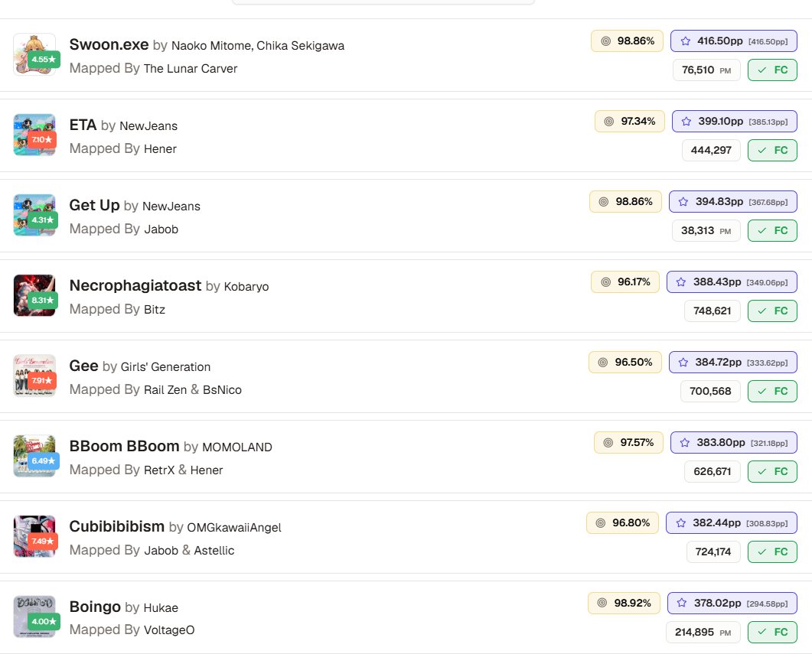Open the Necrophagiatoast cover thumbnail
Screen dimensions: 812x654
(x=34, y=295)
